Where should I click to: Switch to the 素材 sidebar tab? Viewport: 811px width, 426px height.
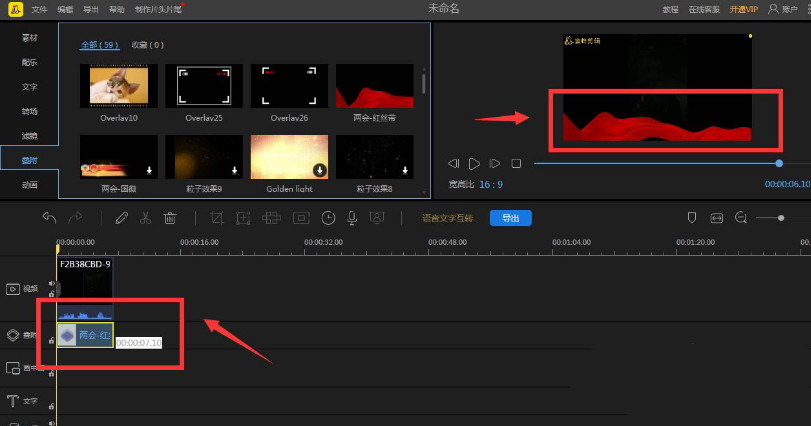click(29, 38)
